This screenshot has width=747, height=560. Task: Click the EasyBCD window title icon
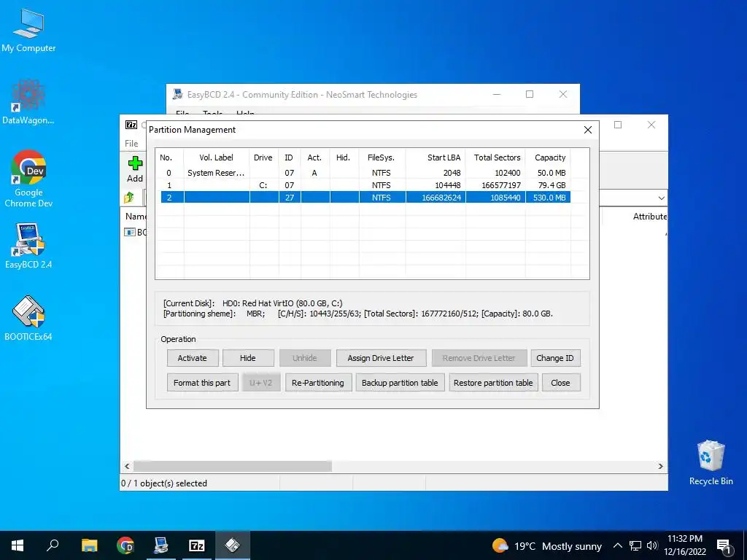pyautogui.click(x=178, y=94)
